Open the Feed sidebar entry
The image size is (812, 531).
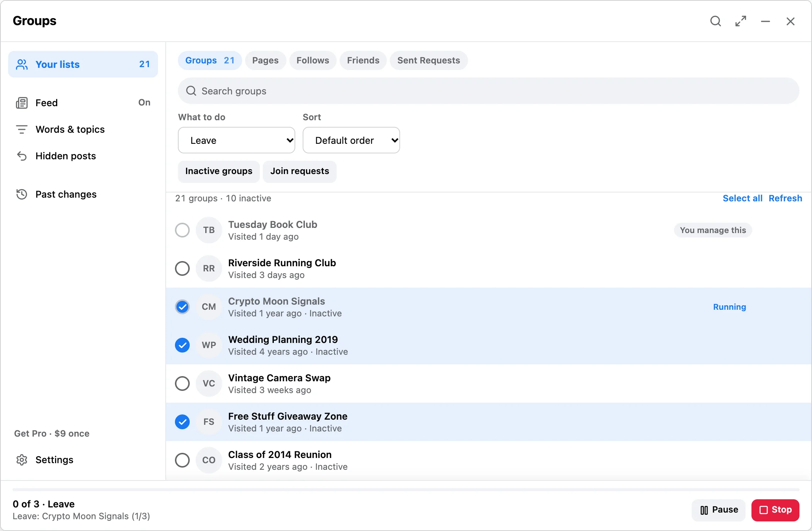coord(83,103)
